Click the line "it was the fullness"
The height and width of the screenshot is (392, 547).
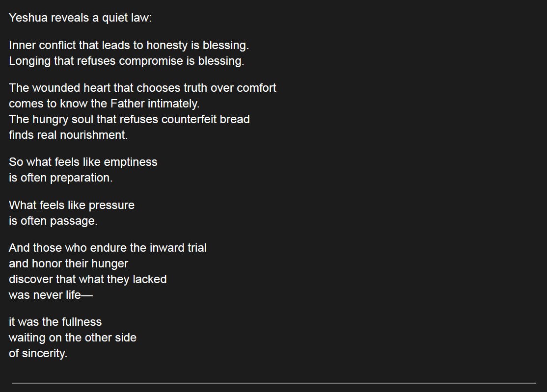pos(55,322)
